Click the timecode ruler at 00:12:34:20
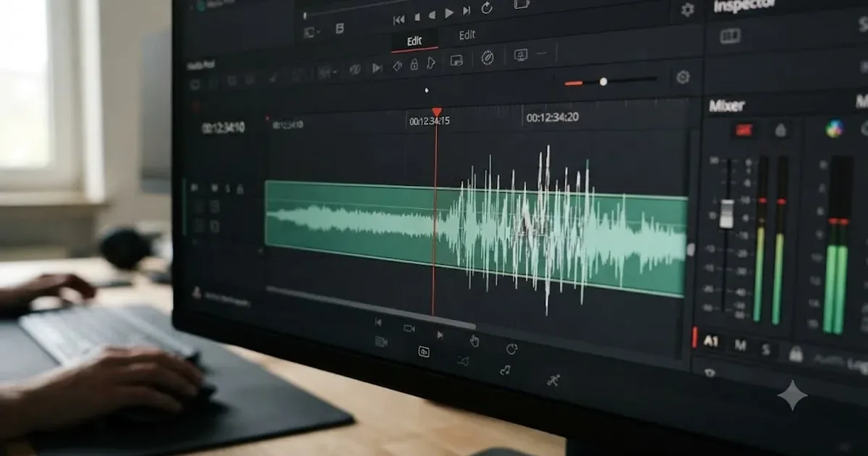Image resolution: width=868 pixels, height=456 pixels. click(552, 117)
